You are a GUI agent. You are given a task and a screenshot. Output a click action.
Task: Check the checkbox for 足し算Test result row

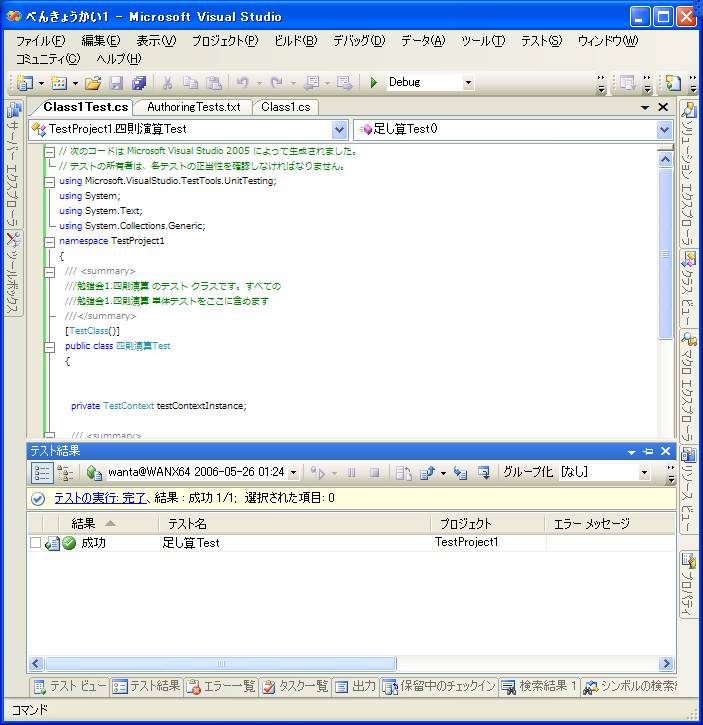click(x=36, y=543)
